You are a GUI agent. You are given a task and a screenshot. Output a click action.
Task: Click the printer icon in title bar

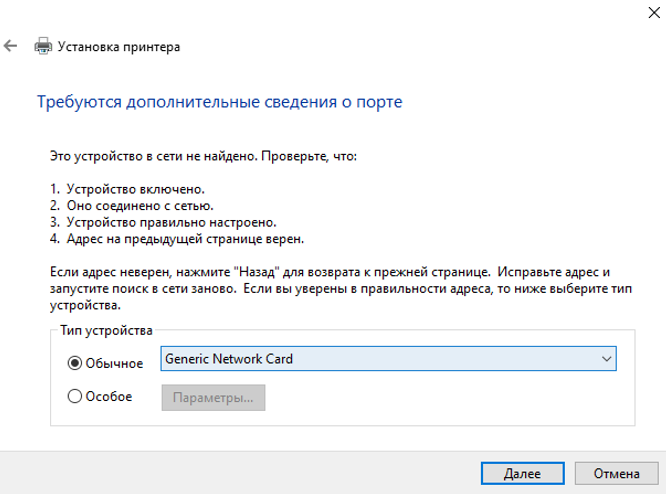point(43,46)
